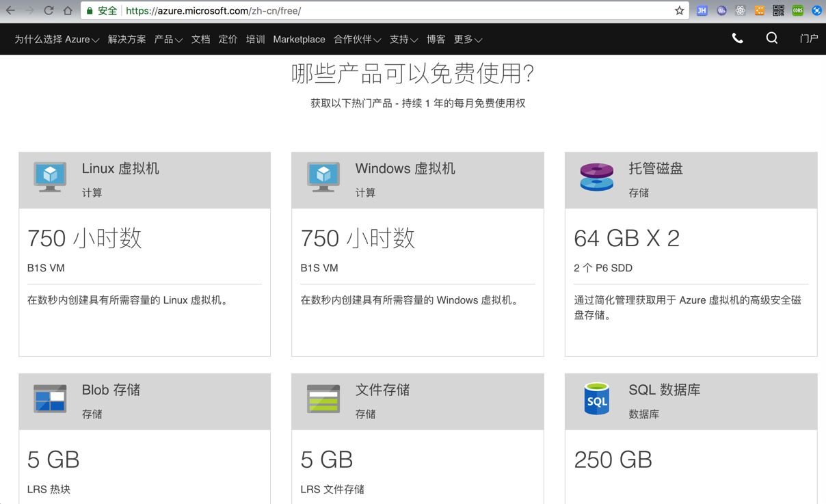Expand the 为什么选择 Azure menu

pyautogui.click(x=57, y=40)
